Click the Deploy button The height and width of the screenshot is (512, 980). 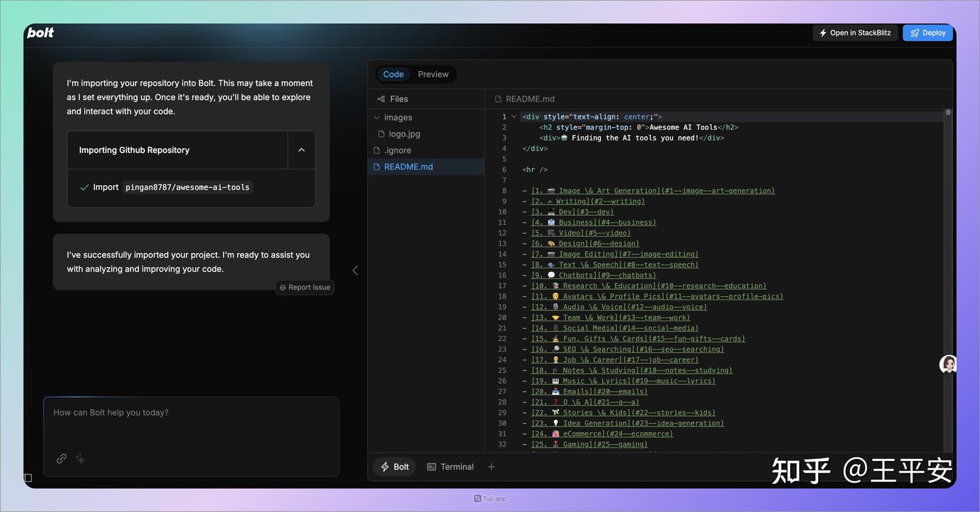pyautogui.click(x=928, y=33)
